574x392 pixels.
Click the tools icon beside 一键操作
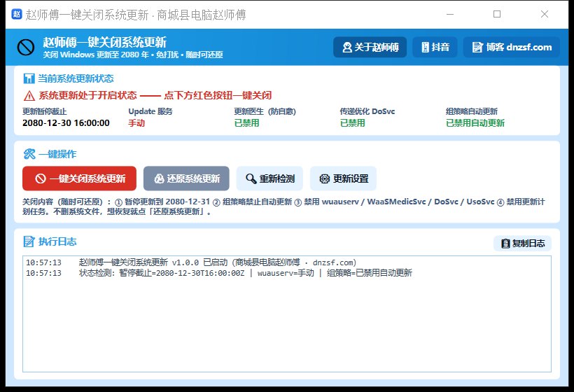click(x=29, y=154)
